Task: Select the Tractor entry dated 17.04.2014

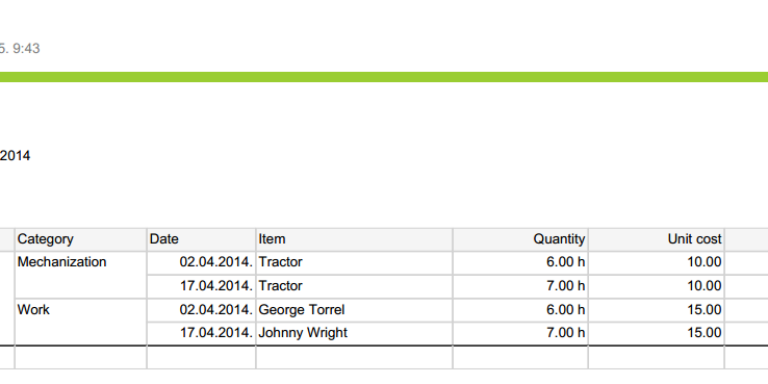Action: tap(354, 286)
